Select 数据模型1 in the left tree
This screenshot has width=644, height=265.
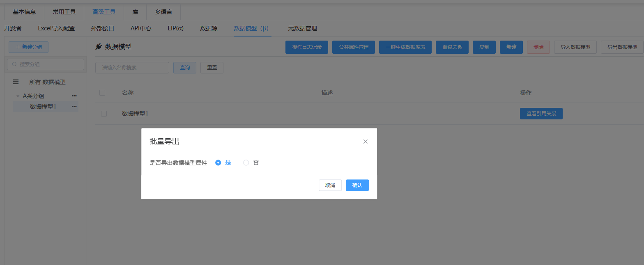(x=43, y=107)
